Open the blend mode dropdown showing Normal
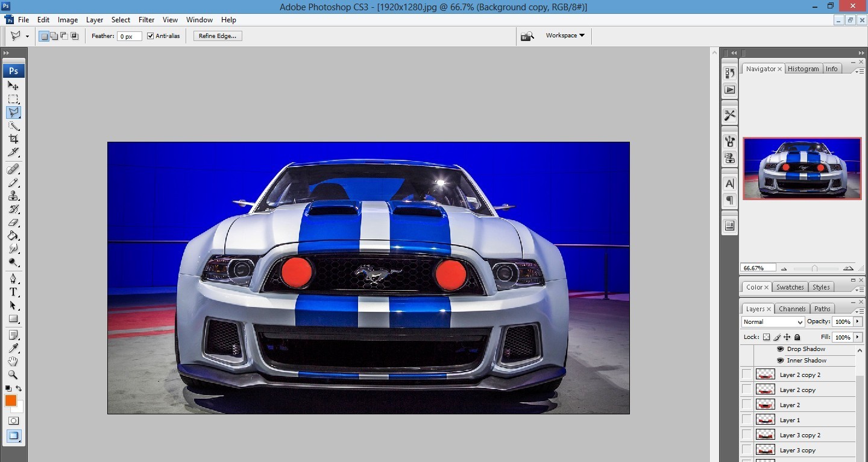This screenshot has width=868, height=462. [773, 322]
